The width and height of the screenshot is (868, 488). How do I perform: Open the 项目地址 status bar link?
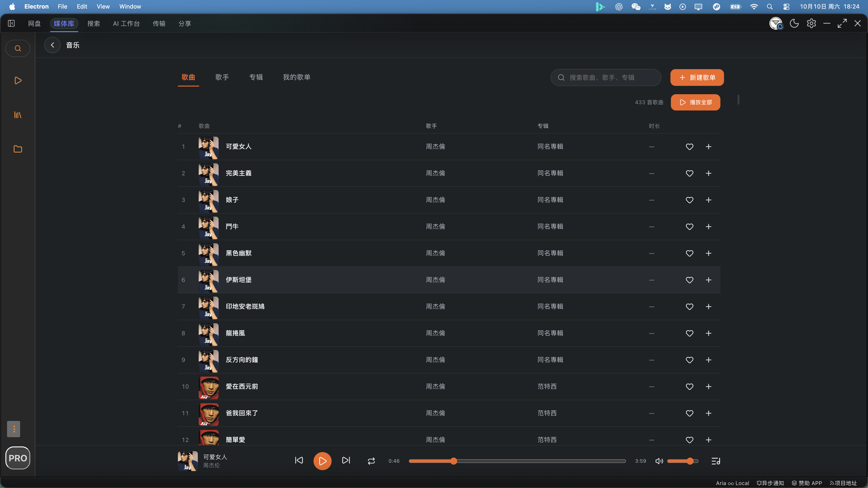point(843,483)
